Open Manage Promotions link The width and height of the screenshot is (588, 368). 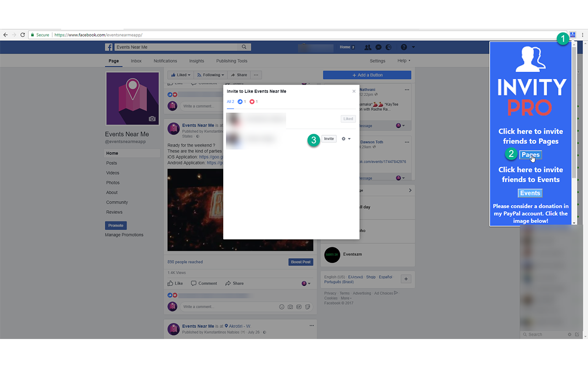(124, 235)
